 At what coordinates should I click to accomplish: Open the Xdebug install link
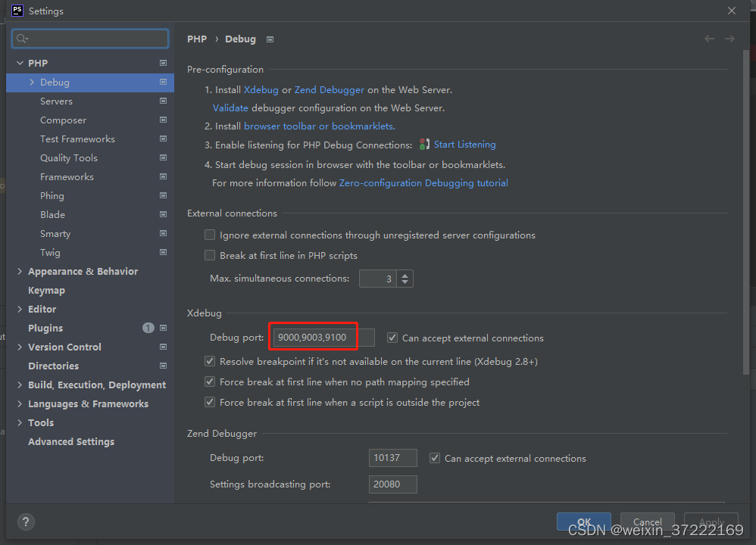(261, 89)
